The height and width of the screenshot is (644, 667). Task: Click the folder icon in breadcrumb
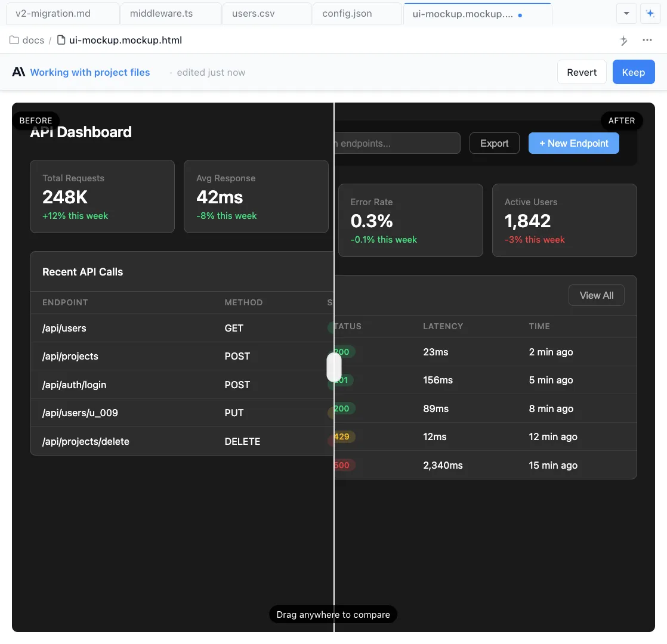(14, 41)
